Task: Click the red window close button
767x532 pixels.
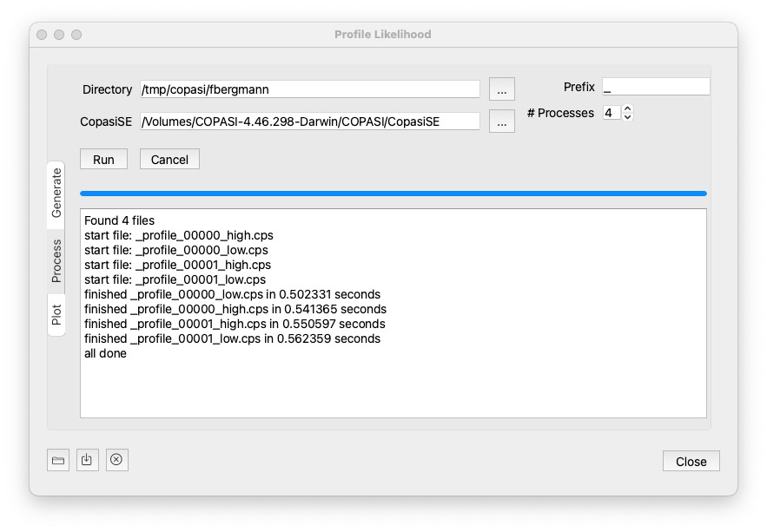Action: pos(42,35)
